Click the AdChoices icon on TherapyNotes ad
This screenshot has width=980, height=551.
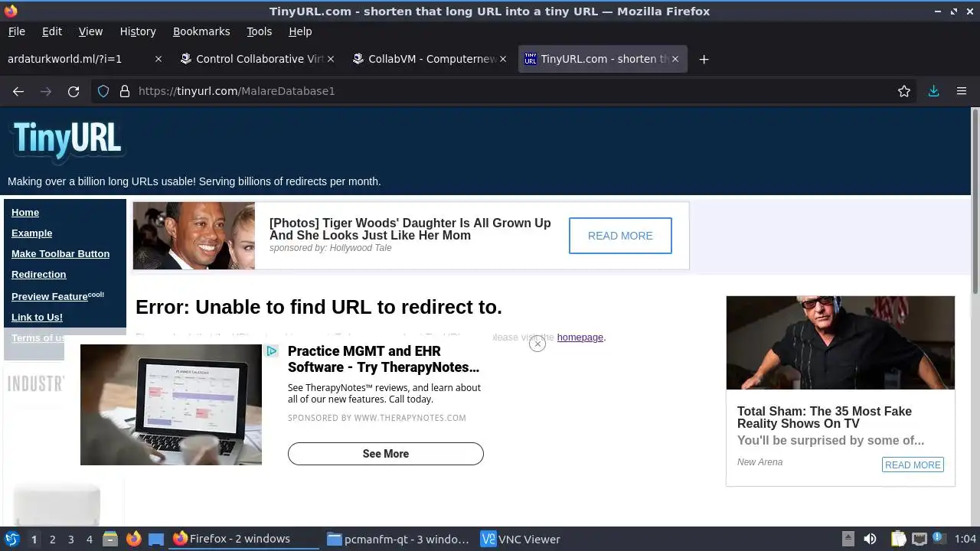click(272, 351)
